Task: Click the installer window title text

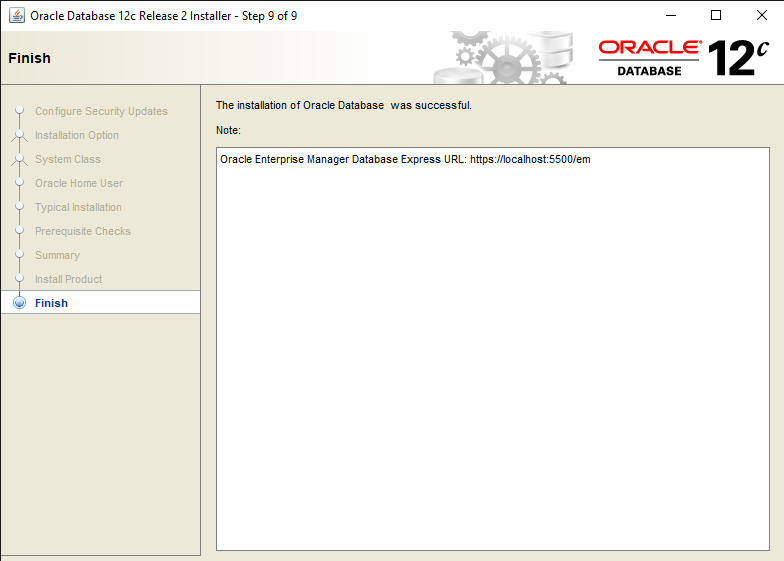Action: pyautogui.click(x=164, y=16)
